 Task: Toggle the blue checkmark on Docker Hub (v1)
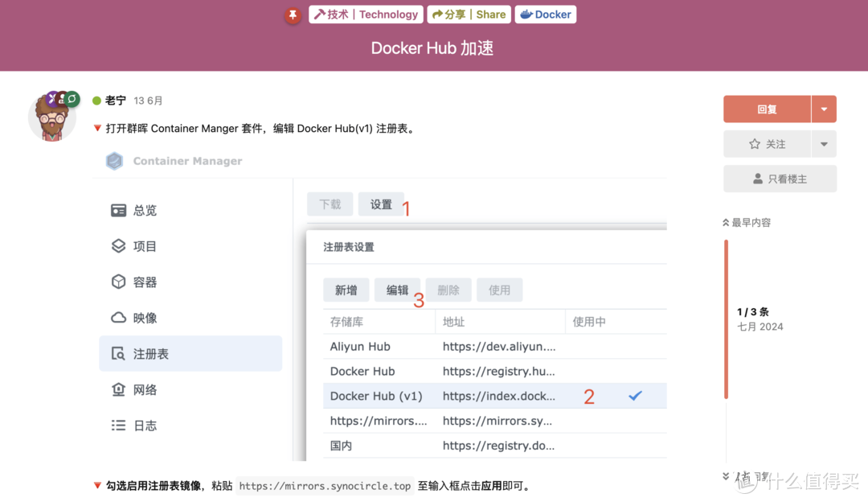[636, 395]
